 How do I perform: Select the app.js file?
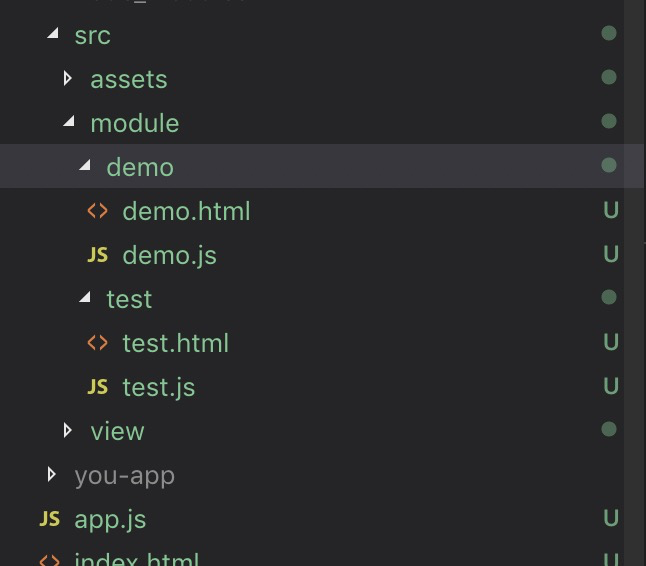[110, 519]
